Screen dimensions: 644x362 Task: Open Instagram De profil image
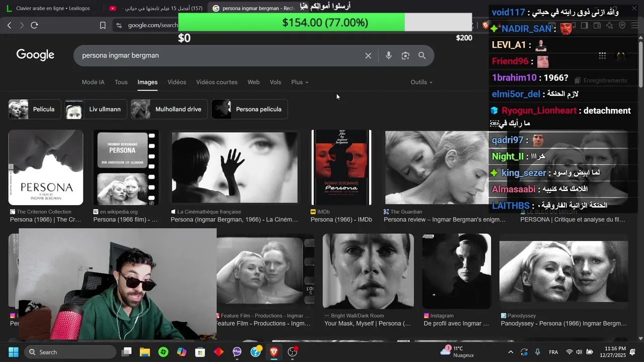(x=456, y=271)
